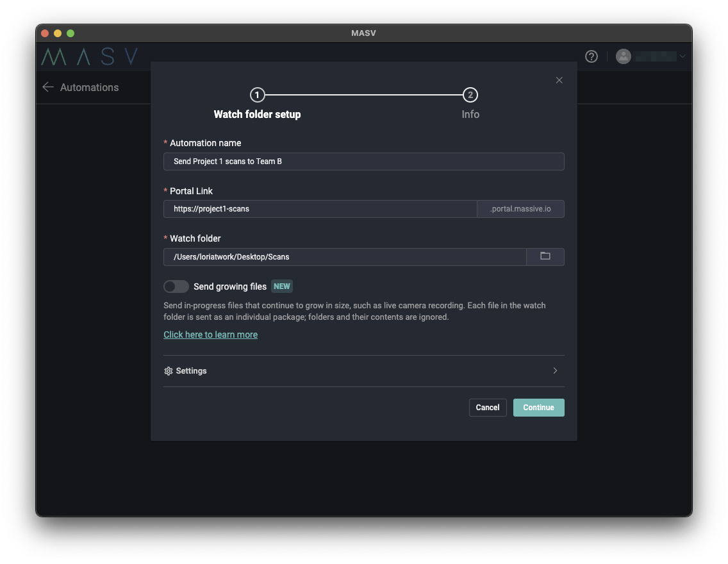Expand the Settings section chevron
This screenshot has width=728, height=564.
pyautogui.click(x=555, y=370)
